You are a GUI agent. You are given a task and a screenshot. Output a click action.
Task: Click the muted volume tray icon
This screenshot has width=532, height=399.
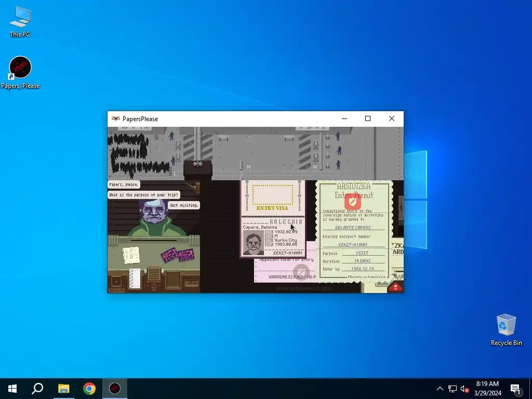(x=464, y=389)
